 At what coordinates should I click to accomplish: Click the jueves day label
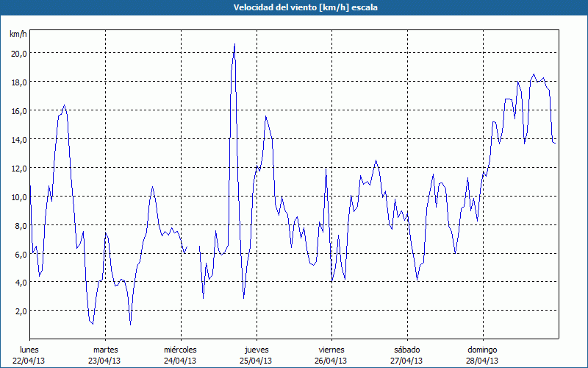(x=256, y=350)
